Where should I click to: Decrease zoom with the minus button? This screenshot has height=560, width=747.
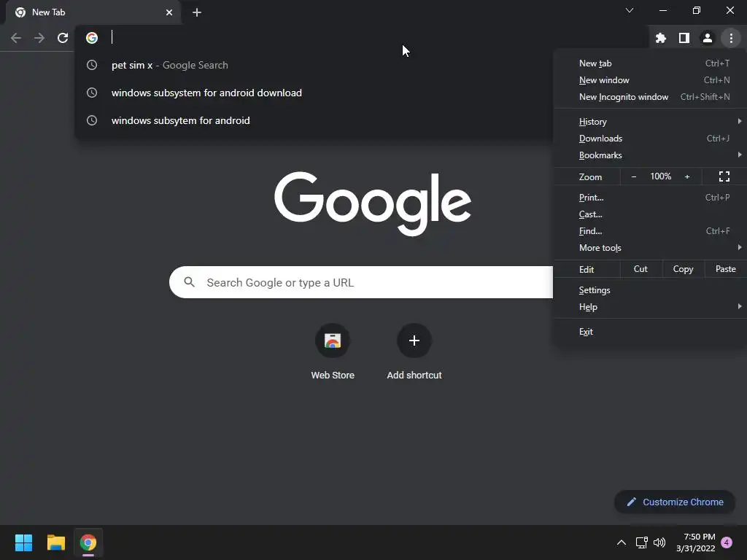point(634,176)
